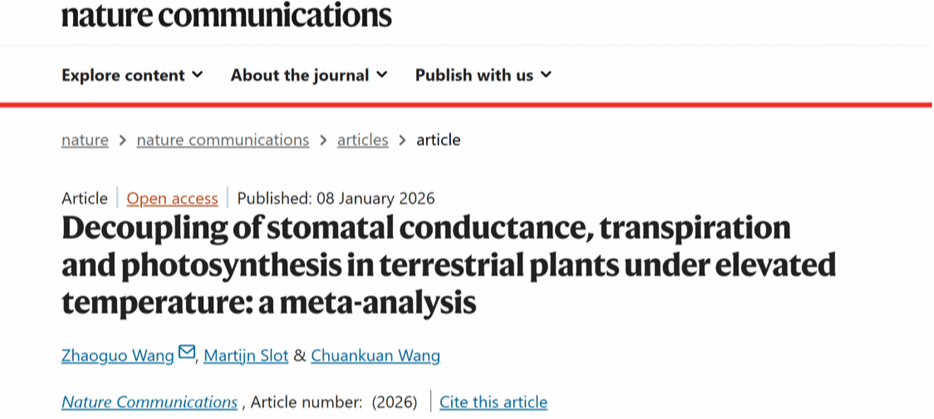
Task: Open the About the journal dropdown
Action: (x=309, y=75)
